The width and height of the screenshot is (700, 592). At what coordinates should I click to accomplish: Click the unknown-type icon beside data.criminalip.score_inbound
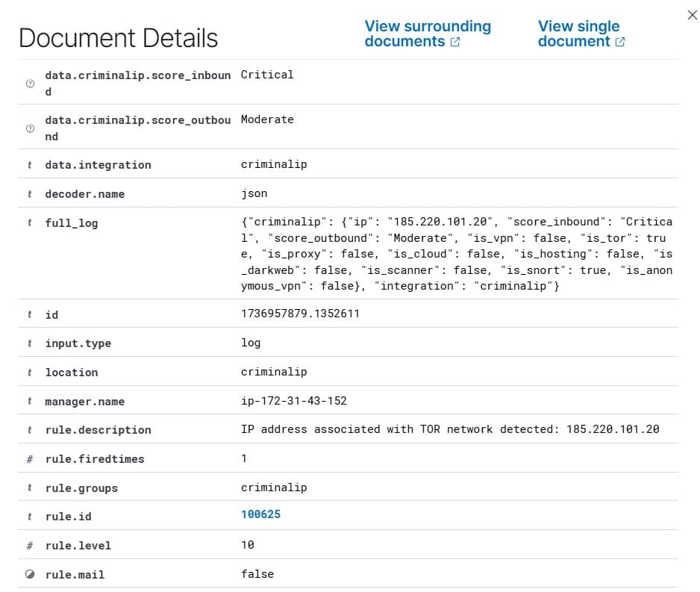click(30, 84)
